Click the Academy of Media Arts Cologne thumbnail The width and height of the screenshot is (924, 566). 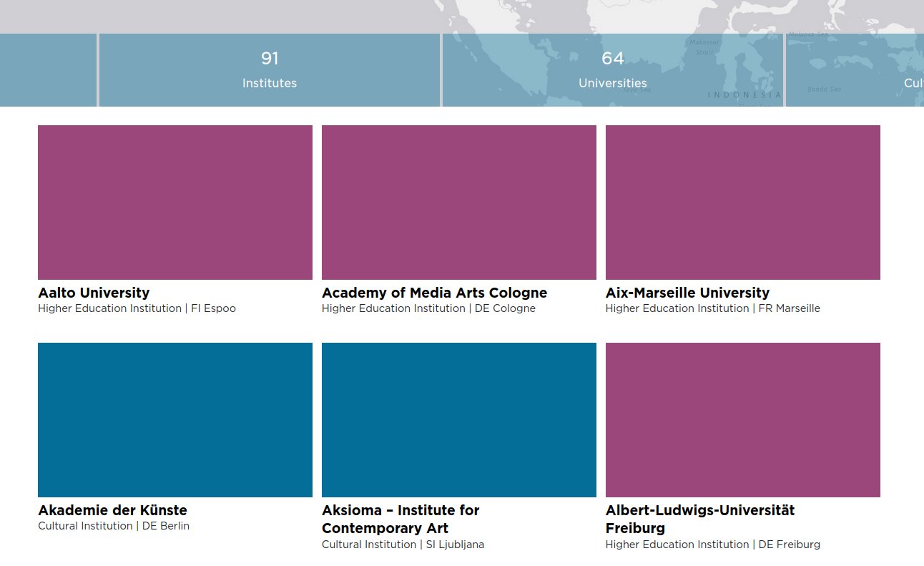point(458,202)
